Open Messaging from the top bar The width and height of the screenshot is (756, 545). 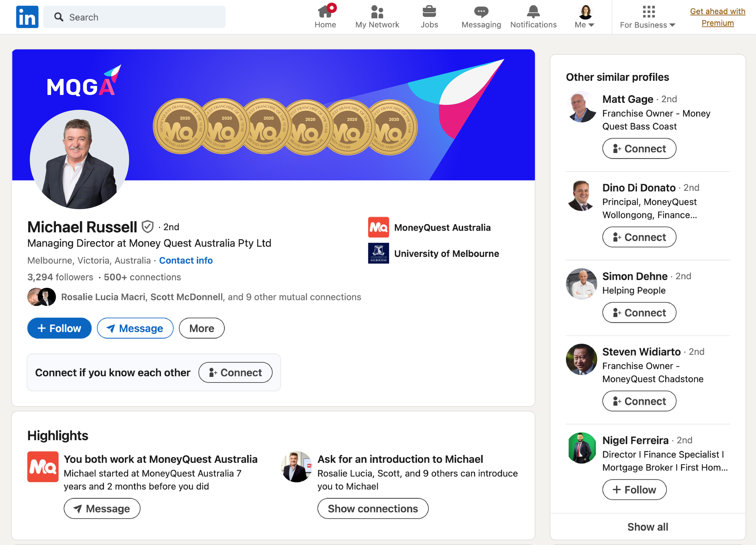(x=481, y=17)
